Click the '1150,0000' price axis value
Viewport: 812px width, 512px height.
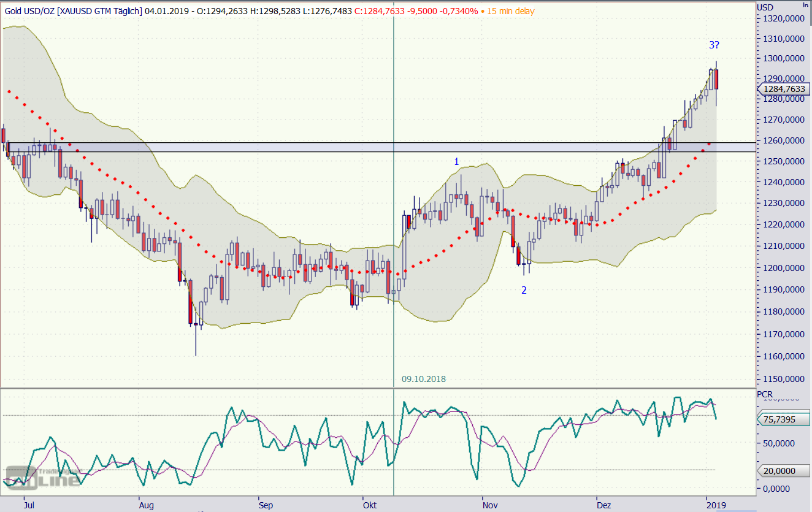pyautogui.click(x=784, y=380)
